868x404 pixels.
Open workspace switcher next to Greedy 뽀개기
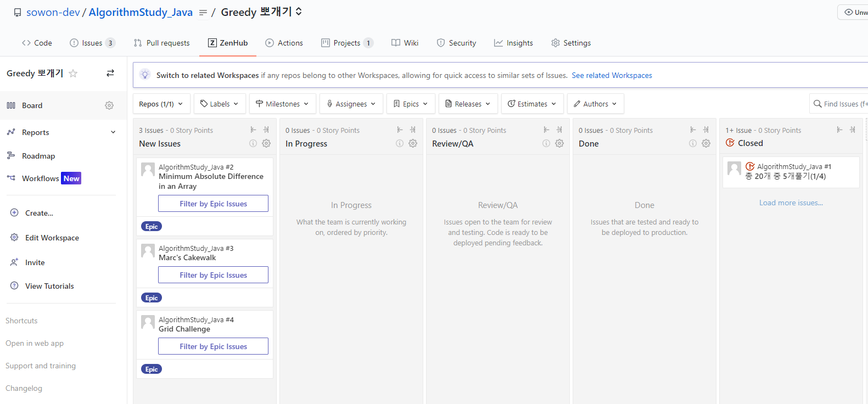coord(299,12)
